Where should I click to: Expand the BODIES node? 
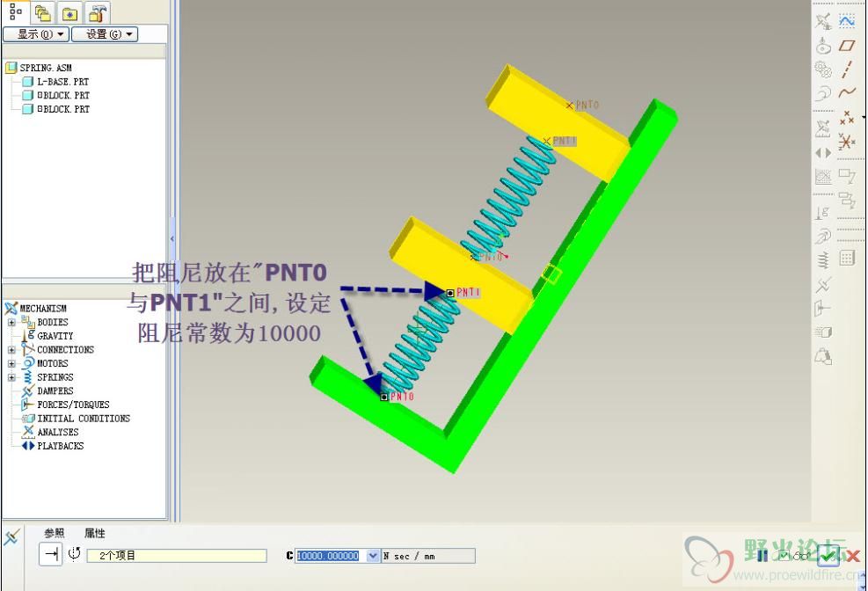click(11, 322)
